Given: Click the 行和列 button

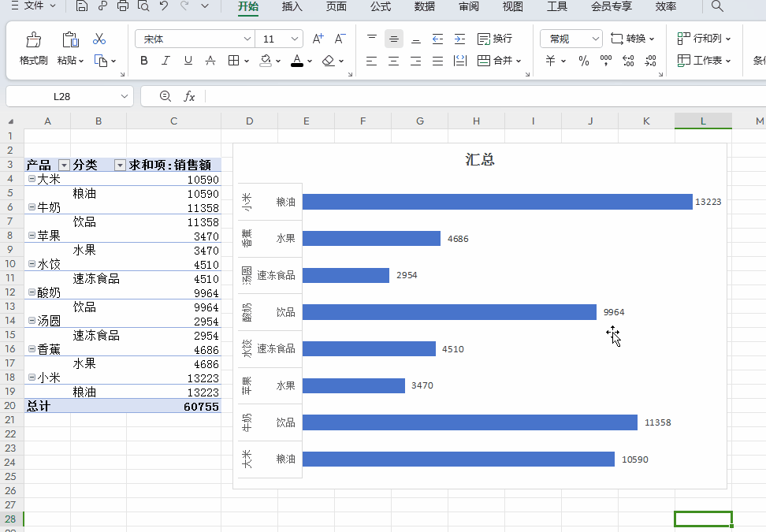Looking at the screenshot, I should pyautogui.click(x=704, y=39).
